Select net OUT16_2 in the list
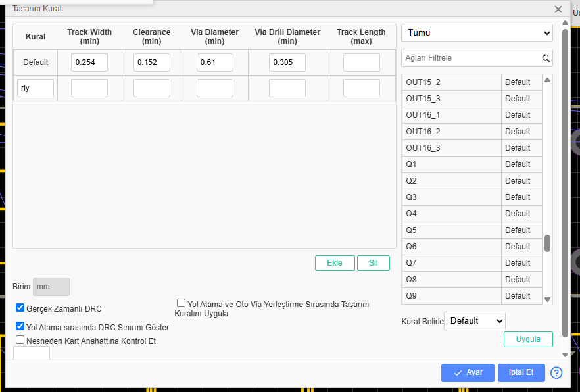The height and width of the screenshot is (392, 580). coord(452,132)
